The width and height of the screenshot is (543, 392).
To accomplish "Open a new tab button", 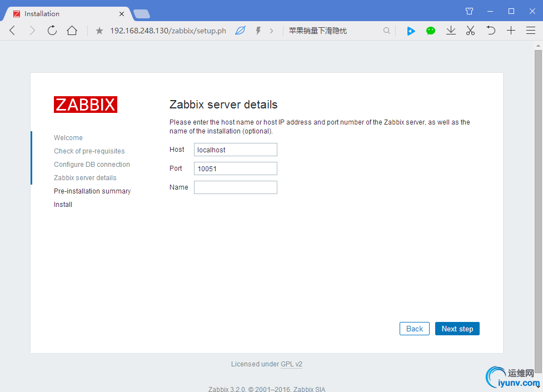I will click(142, 14).
